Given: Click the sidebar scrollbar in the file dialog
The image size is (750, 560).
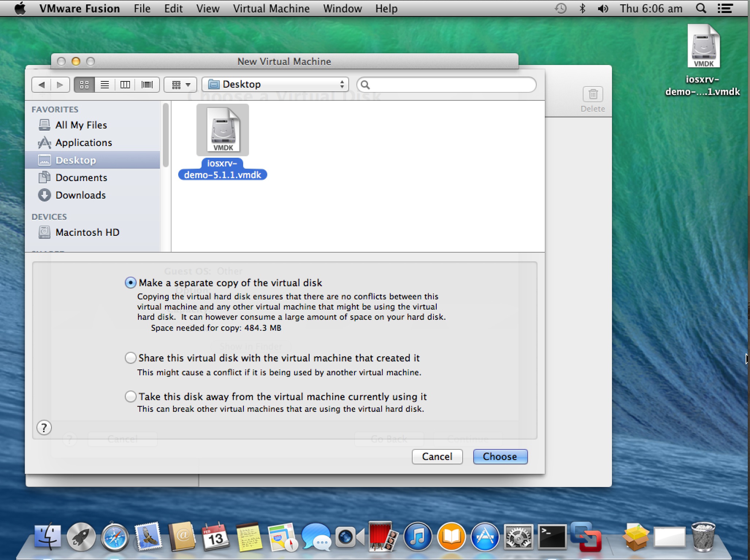Looking at the screenshot, I should coord(165,135).
